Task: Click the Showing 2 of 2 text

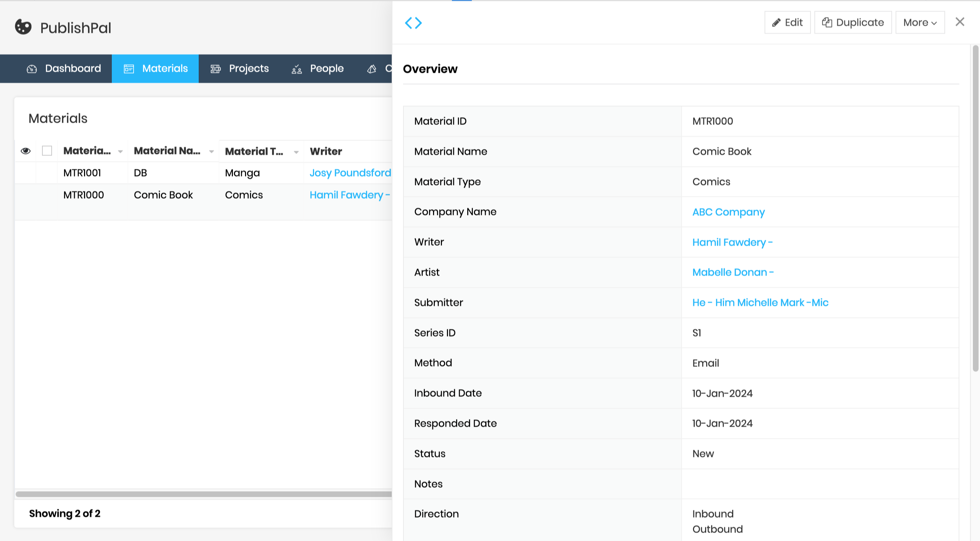Action: [65, 514]
